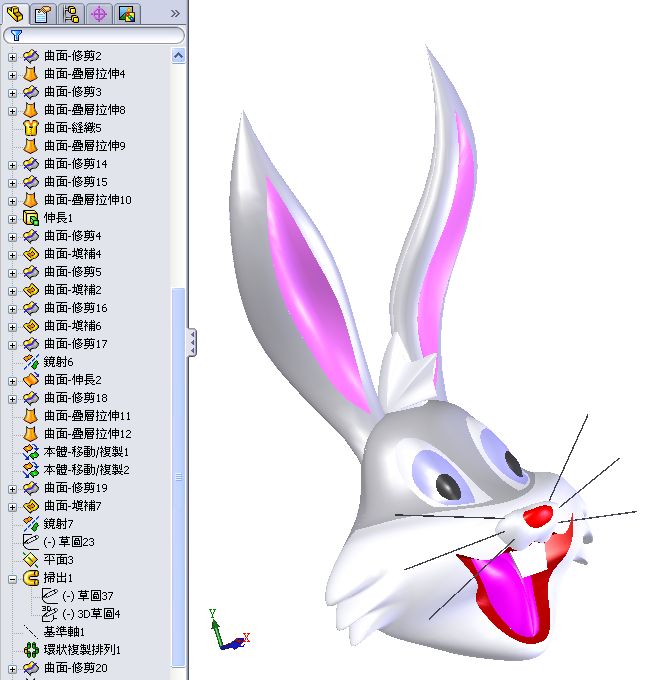
Task: Select the 草圖23 sketch icon
Action: pyautogui.click(x=31, y=542)
